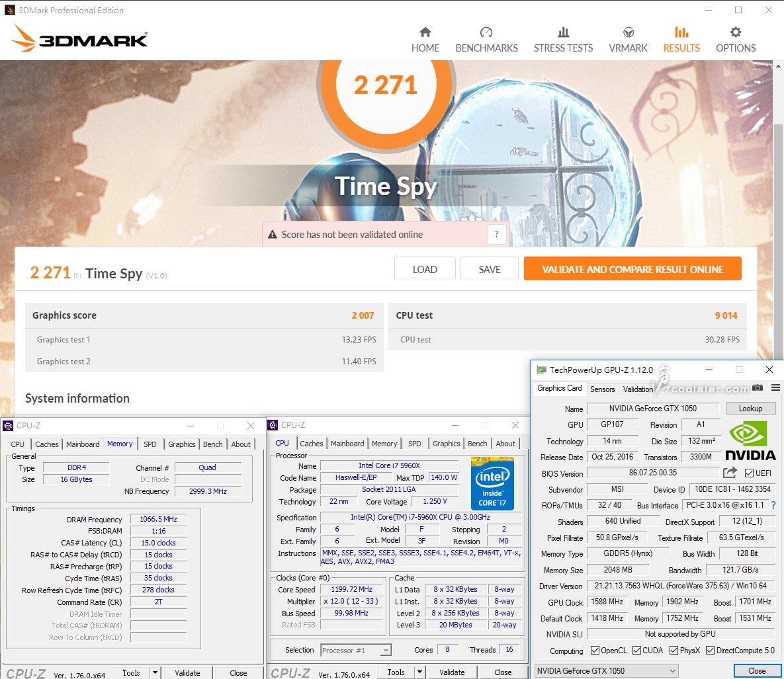Click Channel # value Quad
Screen dimensions: 784x679
point(207,467)
